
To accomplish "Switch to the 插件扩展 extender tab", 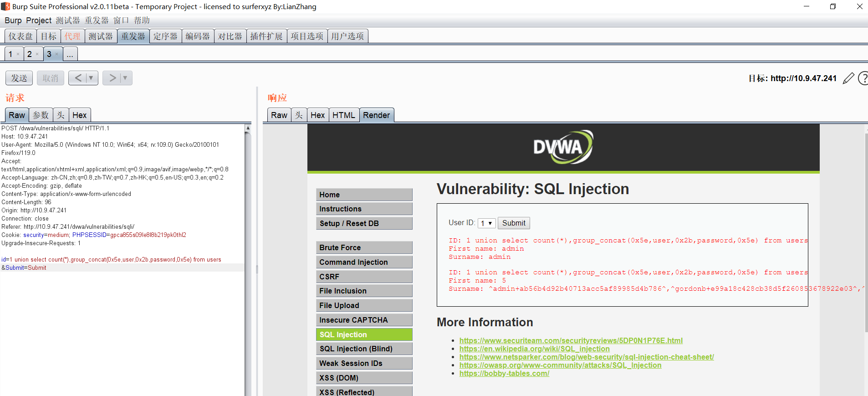I will pyautogui.click(x=266, y=36).
